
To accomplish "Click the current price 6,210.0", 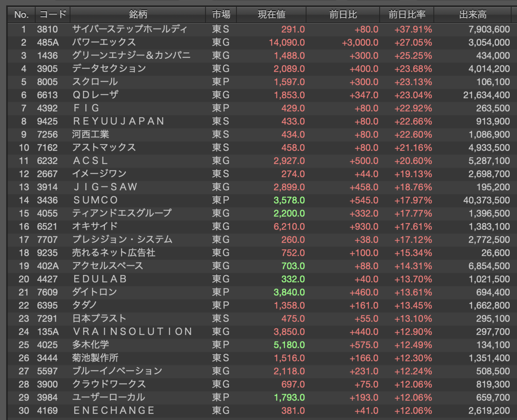I will (x=289, y=226).
